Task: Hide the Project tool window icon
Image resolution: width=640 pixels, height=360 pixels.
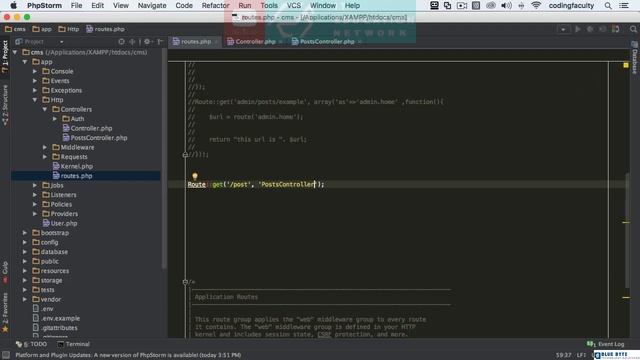Action: 160,42
